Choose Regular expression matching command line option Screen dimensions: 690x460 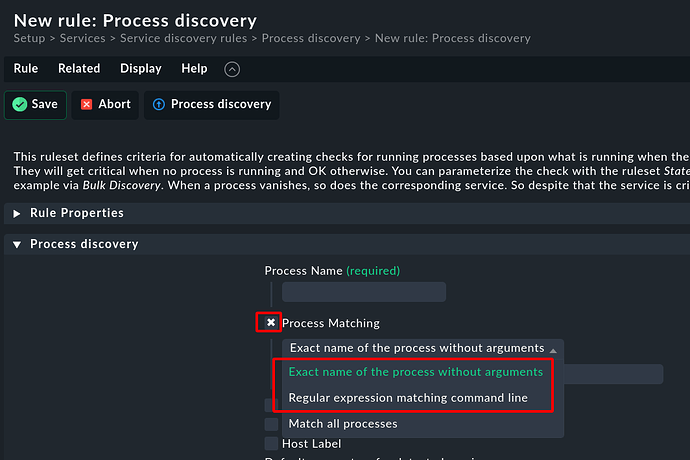(408, 398)
